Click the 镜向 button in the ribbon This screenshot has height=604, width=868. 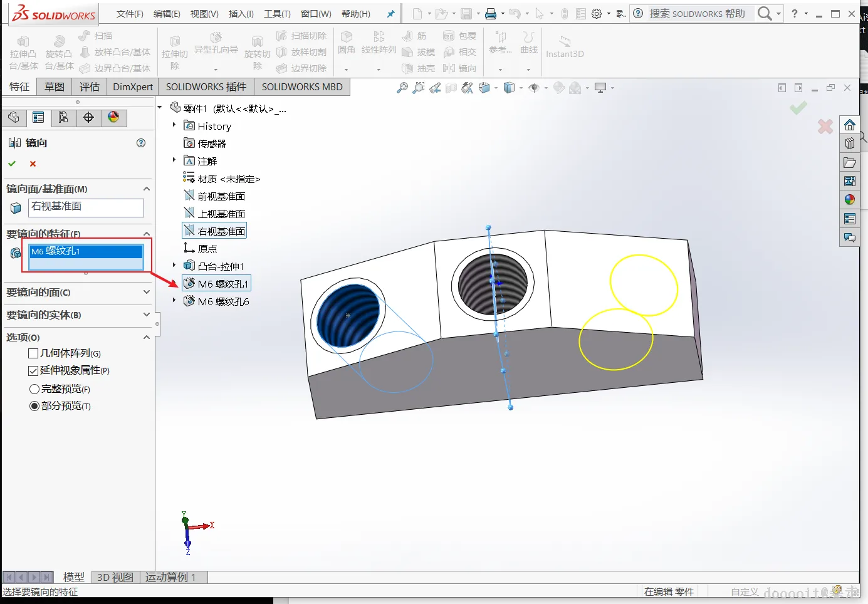pyautogui.click(x=461, y=68)
